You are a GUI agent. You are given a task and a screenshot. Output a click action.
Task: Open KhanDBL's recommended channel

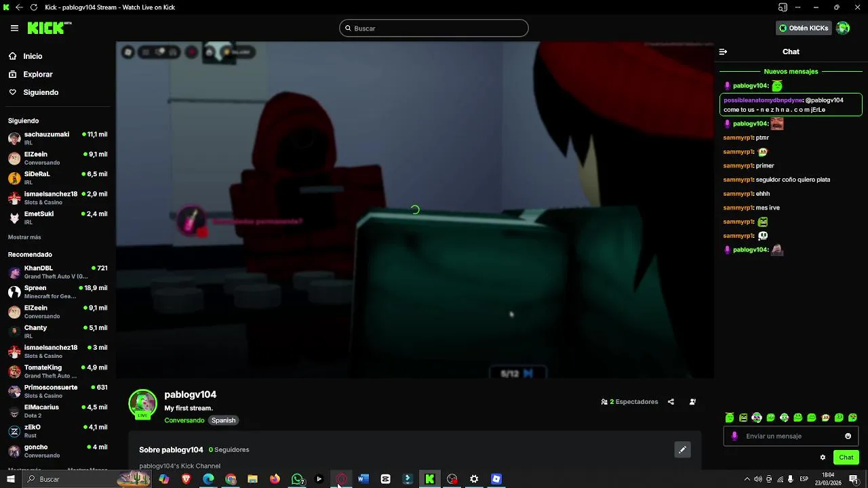[x=58, y=272]
